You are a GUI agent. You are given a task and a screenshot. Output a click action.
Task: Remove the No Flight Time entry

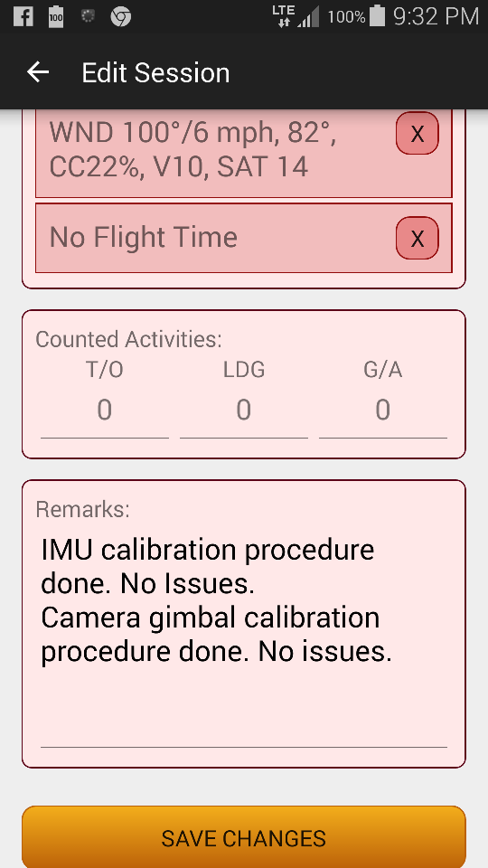pos(418,238)
